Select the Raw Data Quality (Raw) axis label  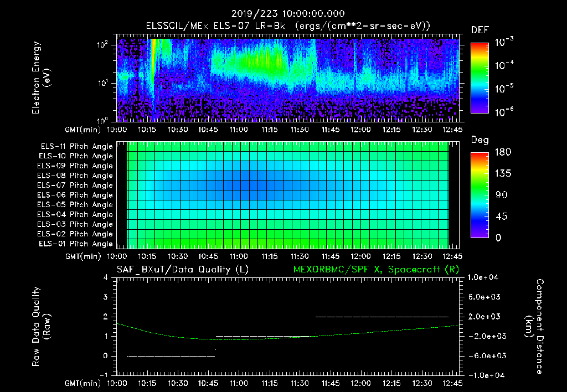[x=41, y=327]
